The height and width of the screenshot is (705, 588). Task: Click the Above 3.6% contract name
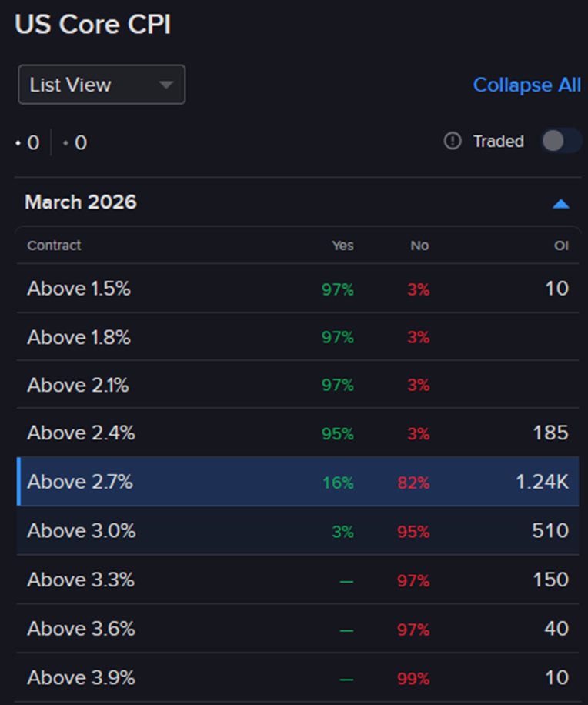pos(79,629)
